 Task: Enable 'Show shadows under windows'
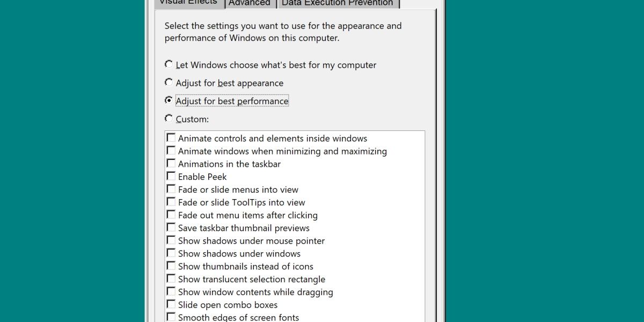click(x=171, y=253)
